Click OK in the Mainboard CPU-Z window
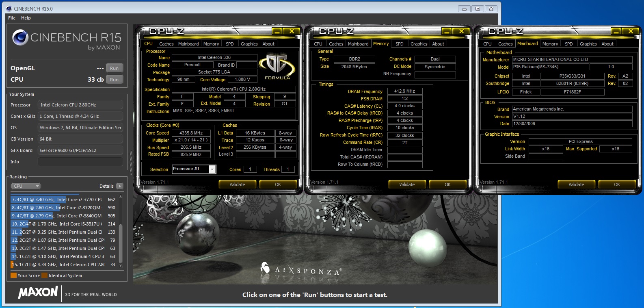The width and height of the screenshot is (644, 308). click(x=617, y=184)
